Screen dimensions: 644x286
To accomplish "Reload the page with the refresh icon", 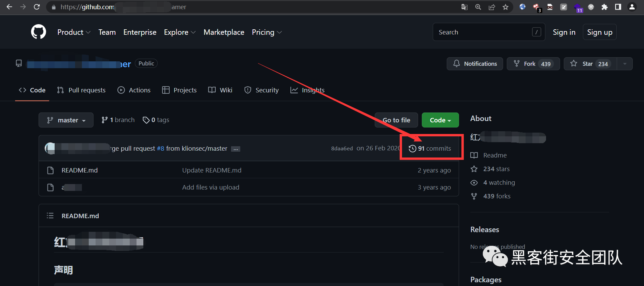I will tap(37, 7).
